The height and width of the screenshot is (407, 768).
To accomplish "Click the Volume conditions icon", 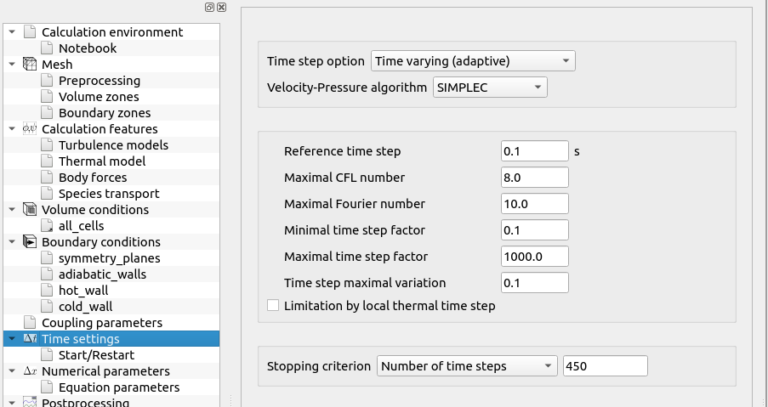I will coord(29,210).
